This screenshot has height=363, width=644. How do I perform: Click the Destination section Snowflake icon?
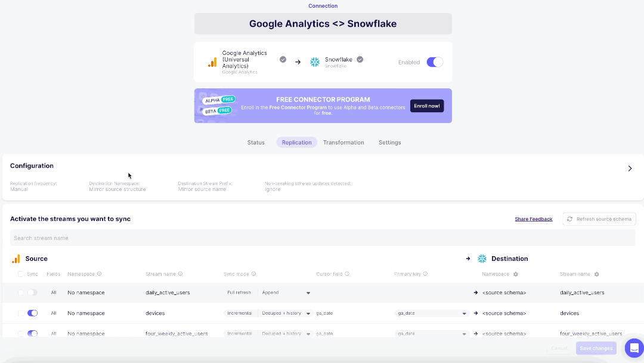pos(482,259)
